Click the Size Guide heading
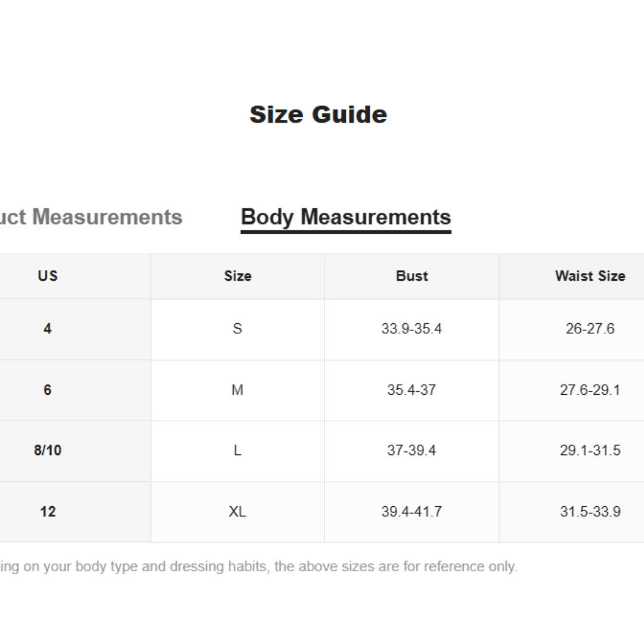This screenshot has height=644, width=644. pos(318,114)
